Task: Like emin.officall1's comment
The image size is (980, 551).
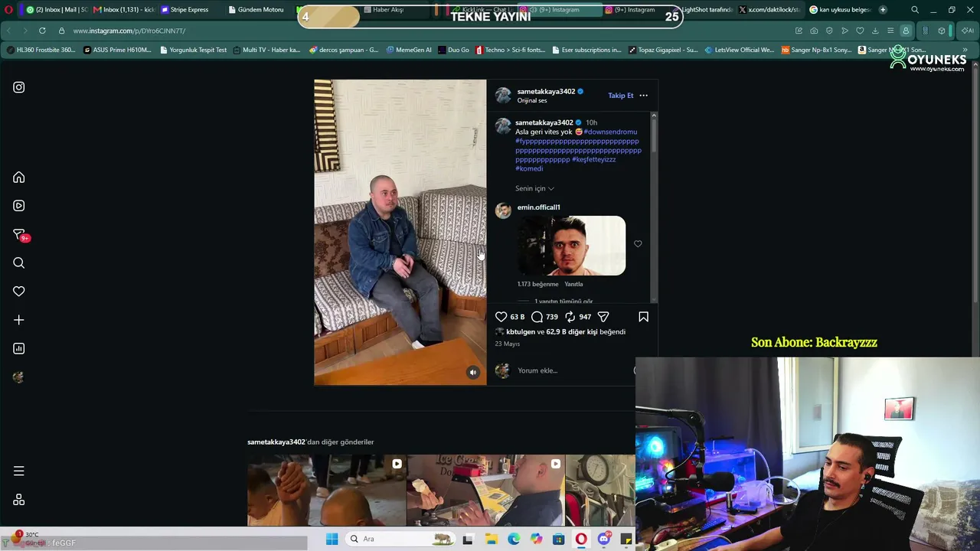Action: pos(638,244)
